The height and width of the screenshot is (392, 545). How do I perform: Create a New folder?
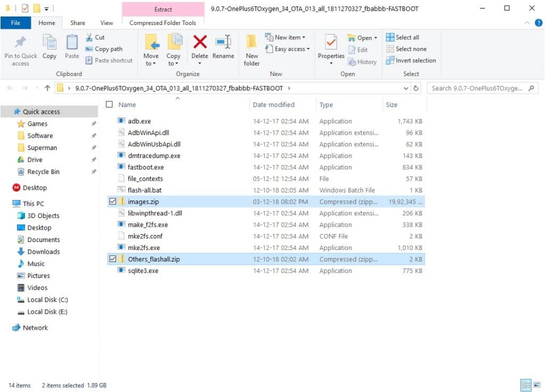(252, 51)
